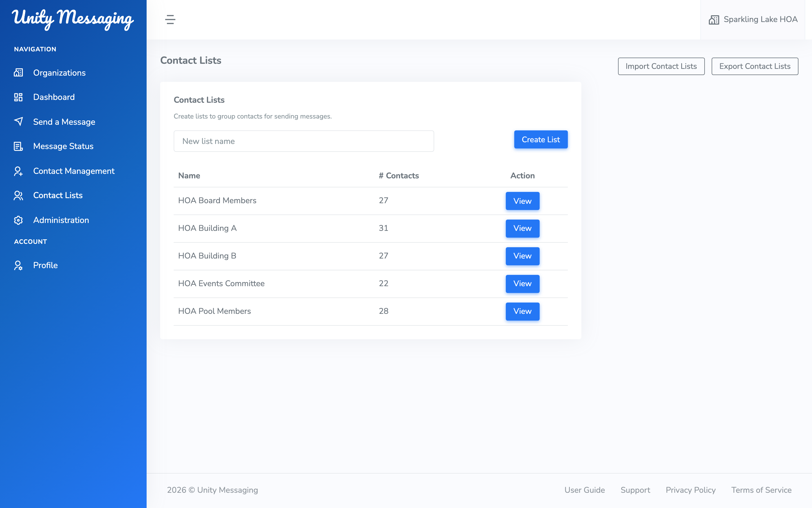Select Contact Lists in the sidebar
This screenshot has height=508, width=812.
(x=58, y=195)
